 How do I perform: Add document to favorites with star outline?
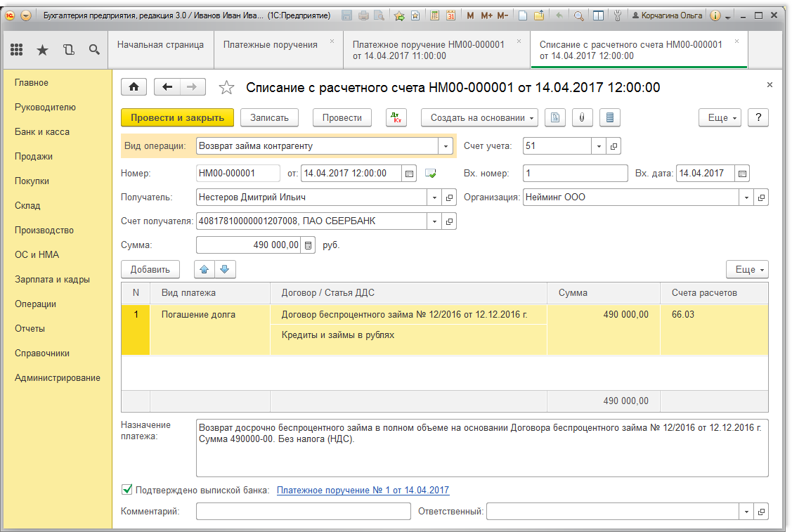[226, 87]
